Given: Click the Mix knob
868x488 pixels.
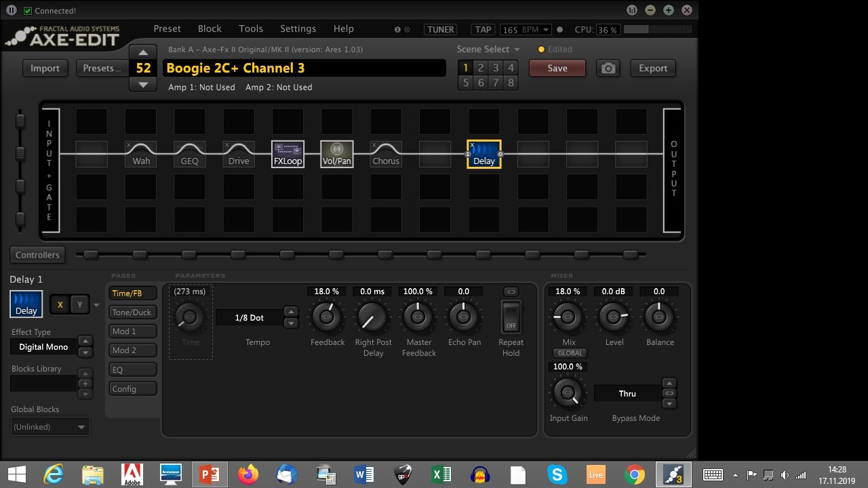Looking at the screenshot, I should click(568, 317).
